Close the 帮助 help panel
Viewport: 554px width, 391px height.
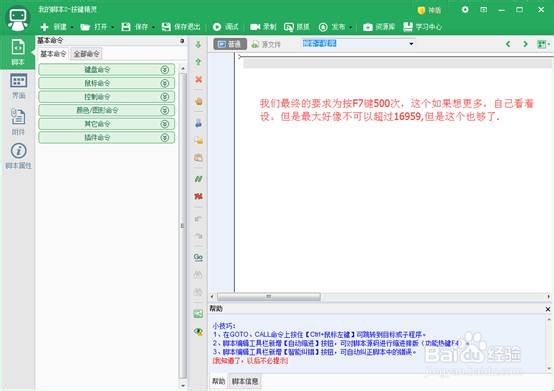pyautogui.click(x=548, y=309)
